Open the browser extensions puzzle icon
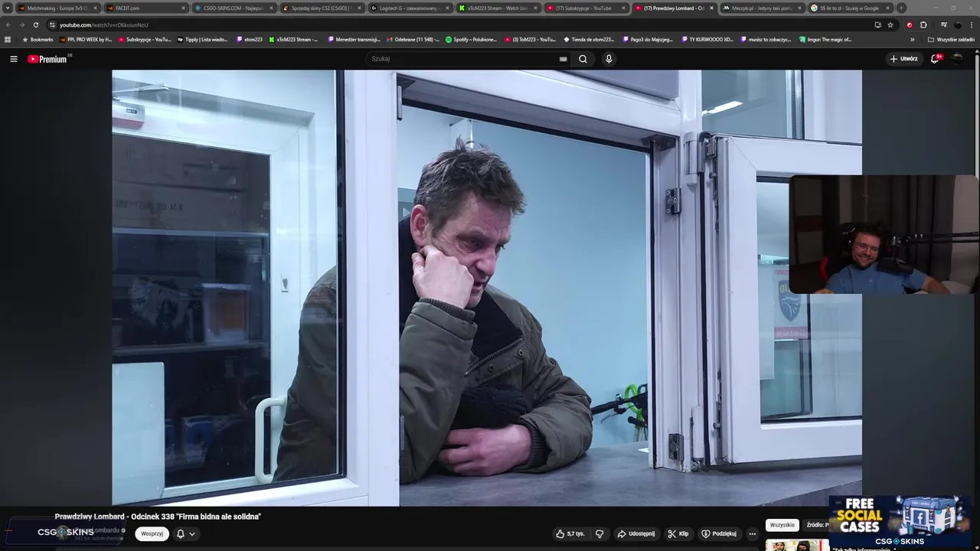Viewport: 980px width, 551px height. [923, 24]
